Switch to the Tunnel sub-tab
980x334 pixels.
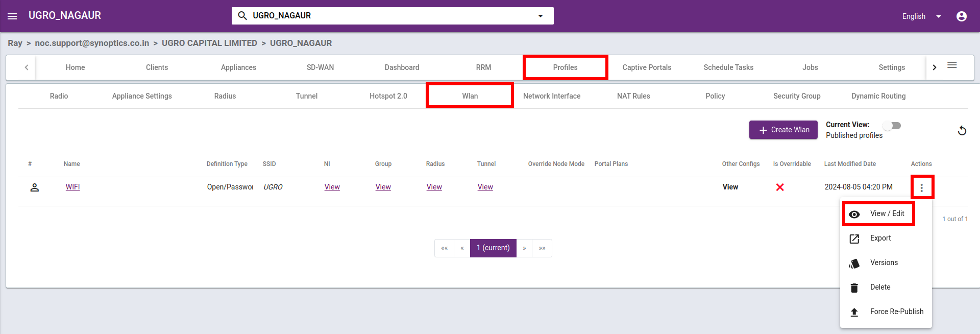pyautogui.click(x=307, y=96)
